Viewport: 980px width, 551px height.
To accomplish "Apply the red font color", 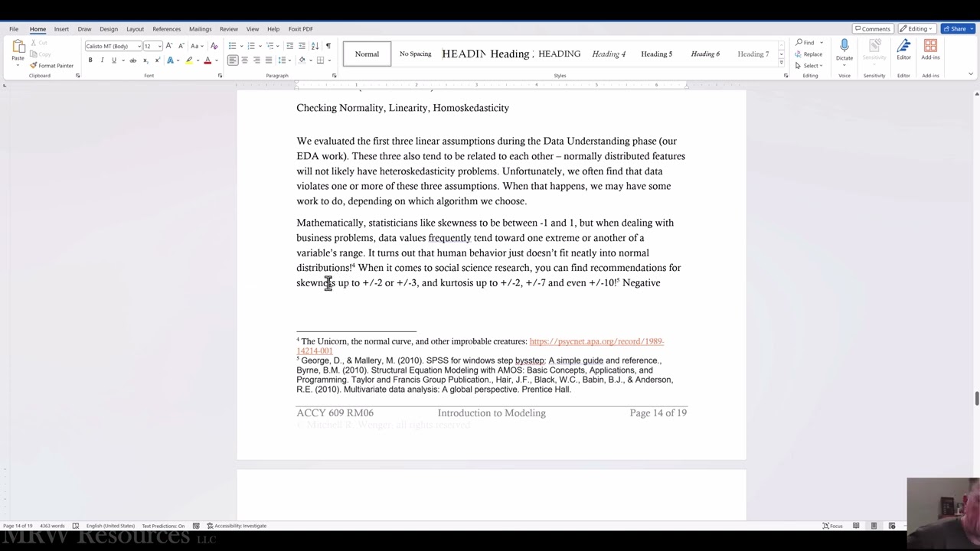I will click(x=207, y=60).
